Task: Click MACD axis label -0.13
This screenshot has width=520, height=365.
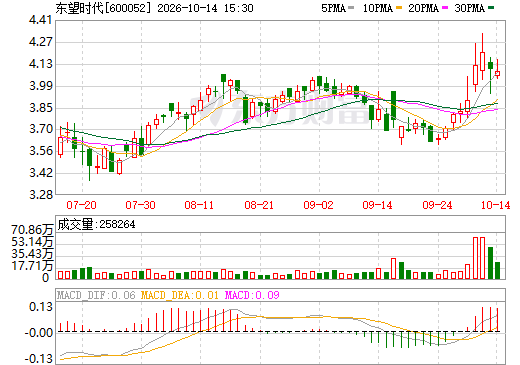Action: (x=39, y=359)
